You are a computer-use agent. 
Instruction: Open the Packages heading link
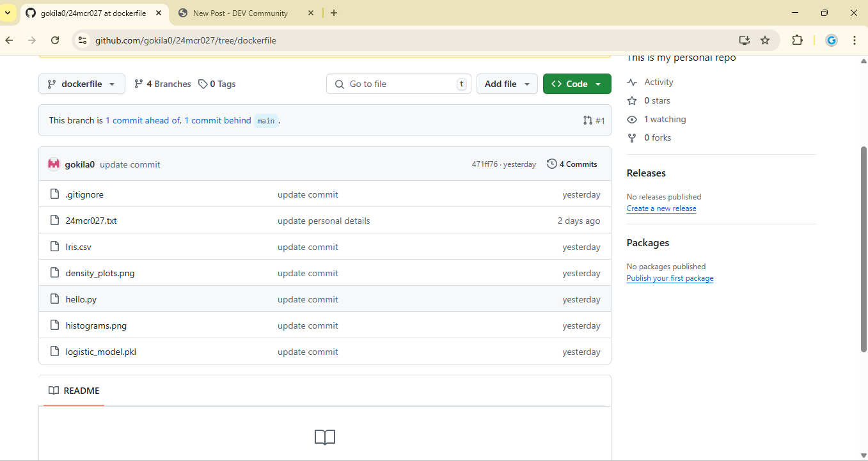[x=648, y=243]
